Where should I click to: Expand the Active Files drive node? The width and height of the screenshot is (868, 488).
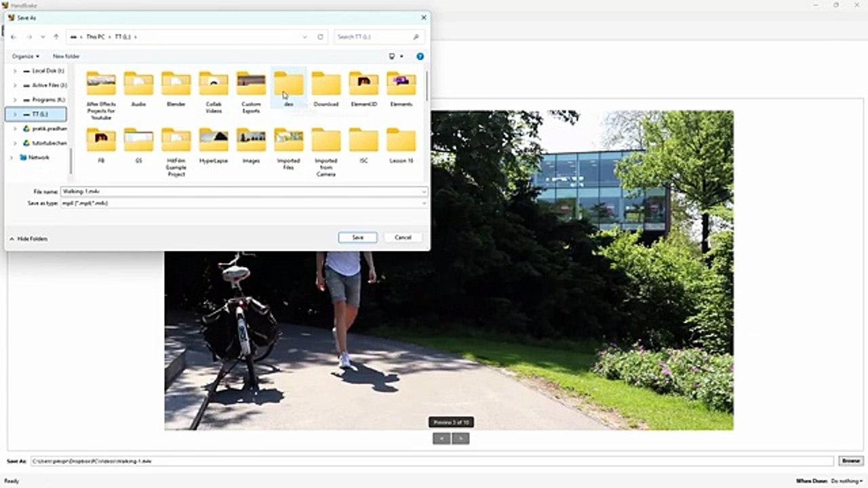(15, 85)
